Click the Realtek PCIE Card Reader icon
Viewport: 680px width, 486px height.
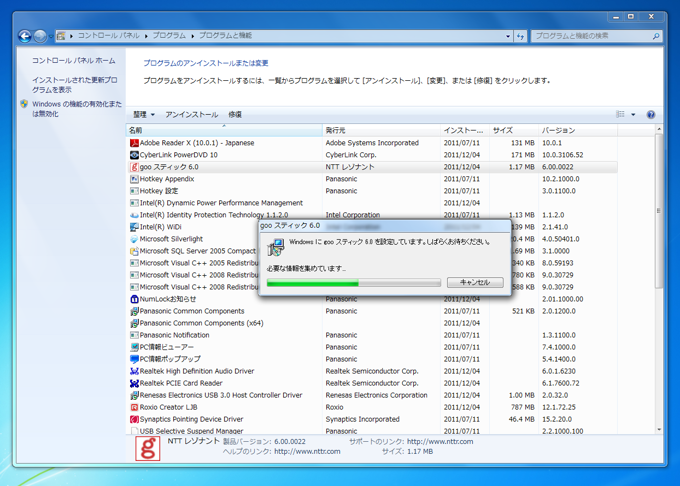134,383
